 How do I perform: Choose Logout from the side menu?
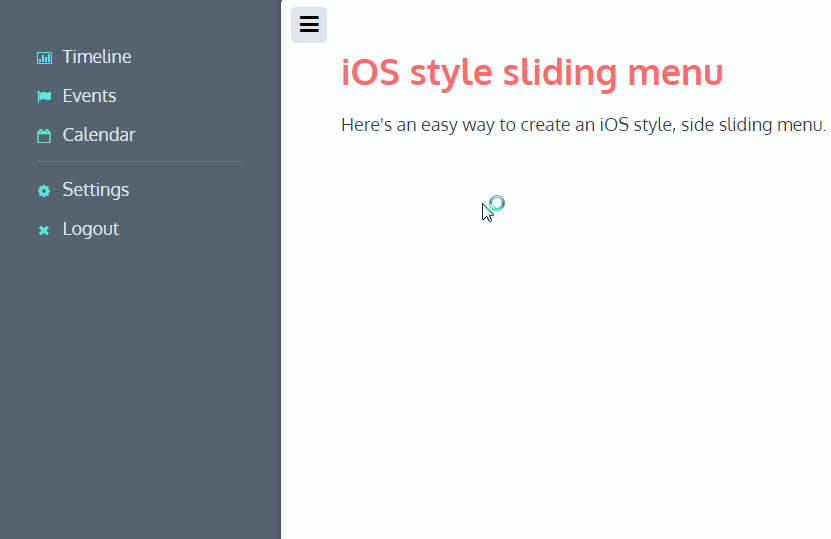click(x=90, y=229)
